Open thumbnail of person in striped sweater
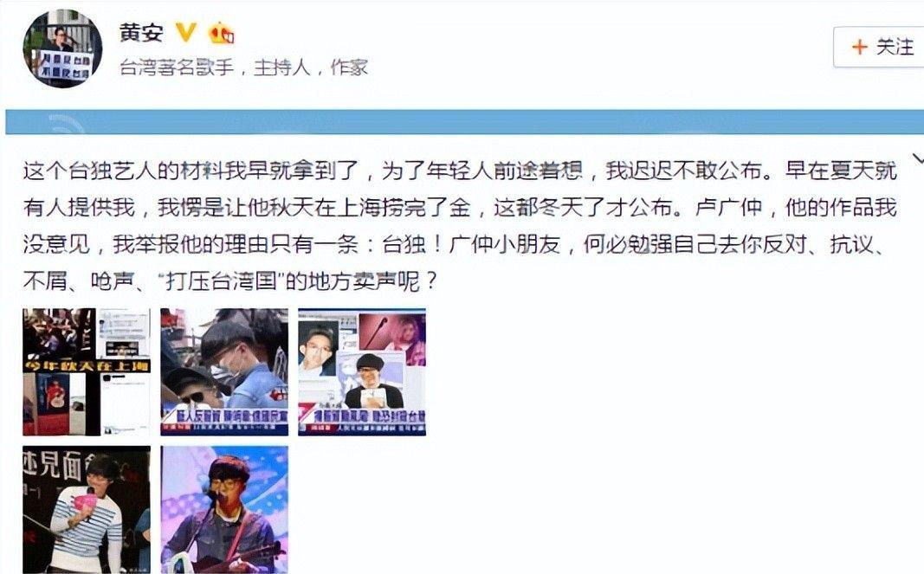924x574 pixels. click(87, 510)
